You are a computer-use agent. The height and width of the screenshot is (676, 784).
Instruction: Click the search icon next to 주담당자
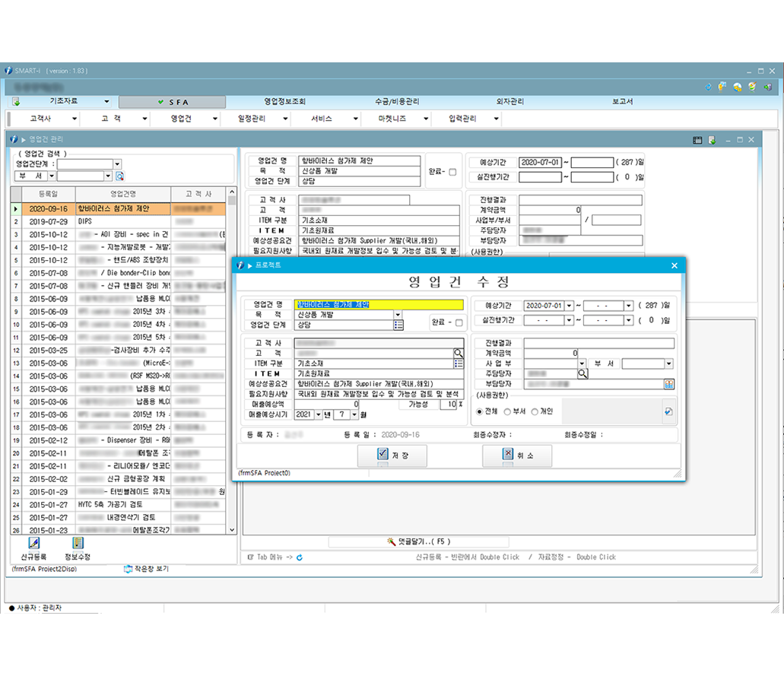[583, 374]
